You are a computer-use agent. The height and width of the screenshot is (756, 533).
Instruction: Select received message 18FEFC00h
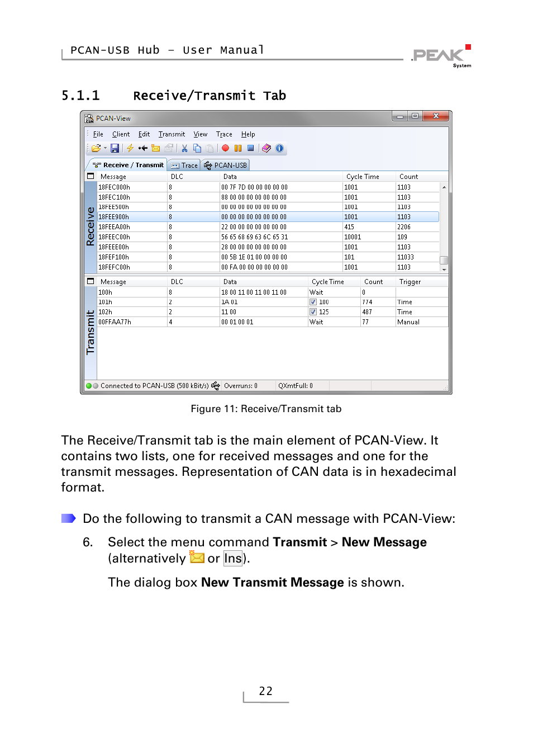pos(269,267)
